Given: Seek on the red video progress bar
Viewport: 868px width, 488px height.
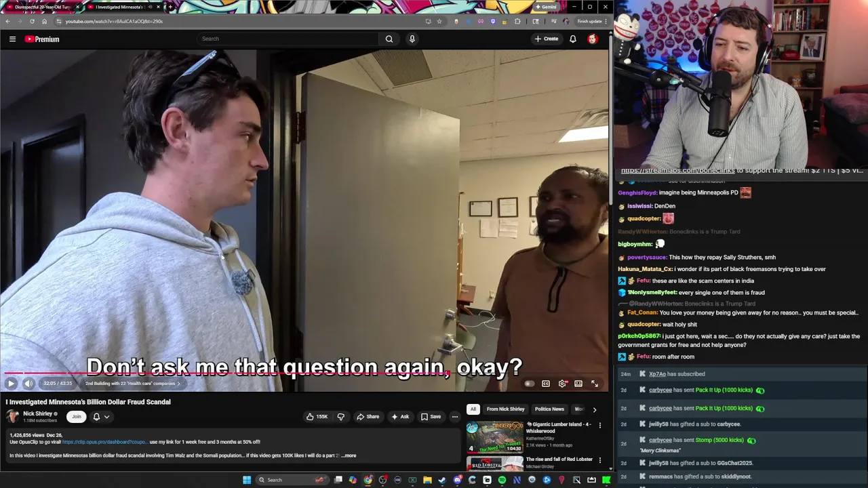Looking at the screenshot, I should pyautogui.click(x=304, y=373).
